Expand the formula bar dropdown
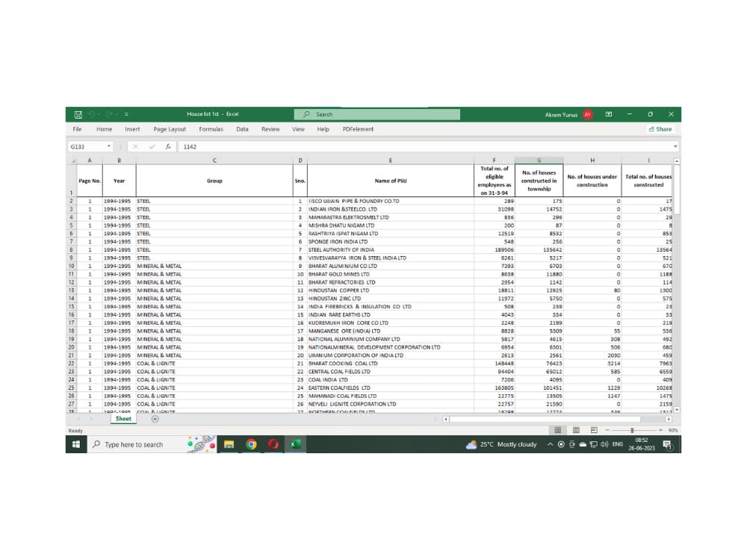The image size is (747, 560). 675,146
